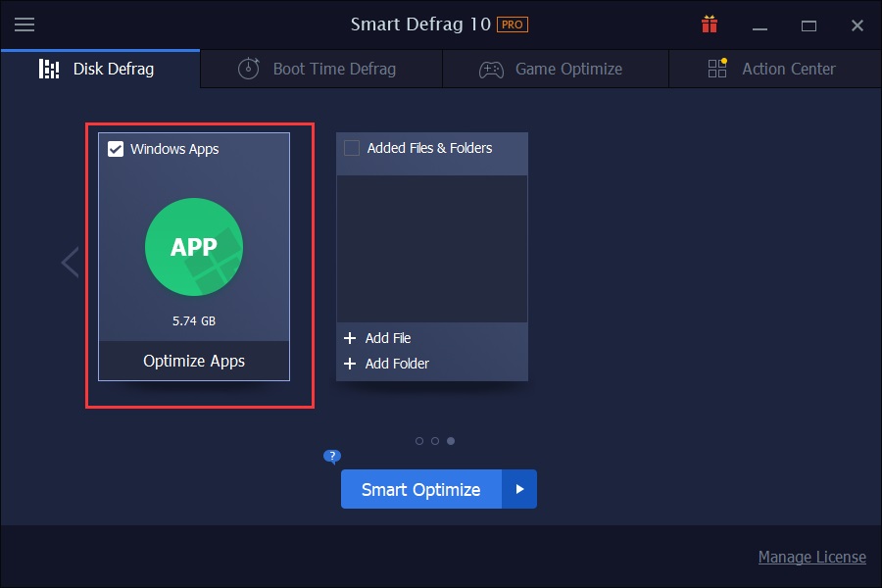Switch to the Disk Defrag tab
The image size is (882, 588).
[100, 69]
